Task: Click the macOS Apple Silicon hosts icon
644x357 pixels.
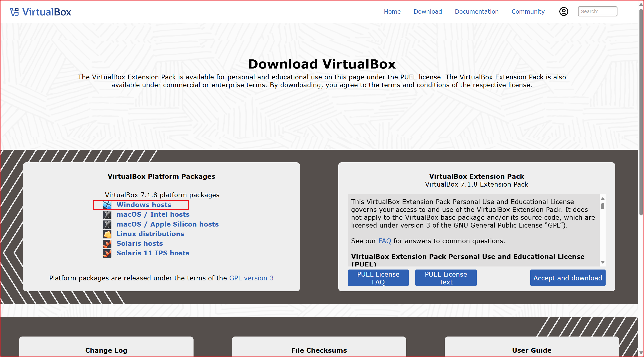Action: 107,225
